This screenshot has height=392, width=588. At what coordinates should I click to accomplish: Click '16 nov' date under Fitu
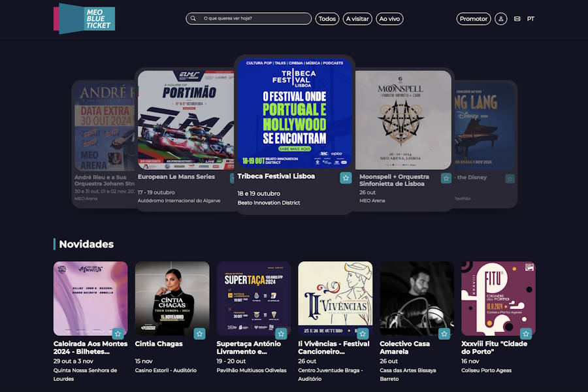tap(470, 361)
